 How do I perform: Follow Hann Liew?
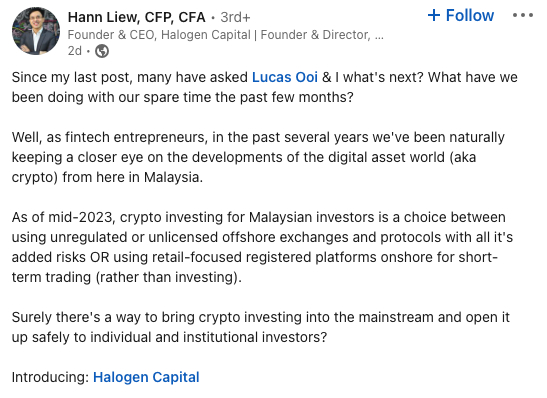(460, 15)
